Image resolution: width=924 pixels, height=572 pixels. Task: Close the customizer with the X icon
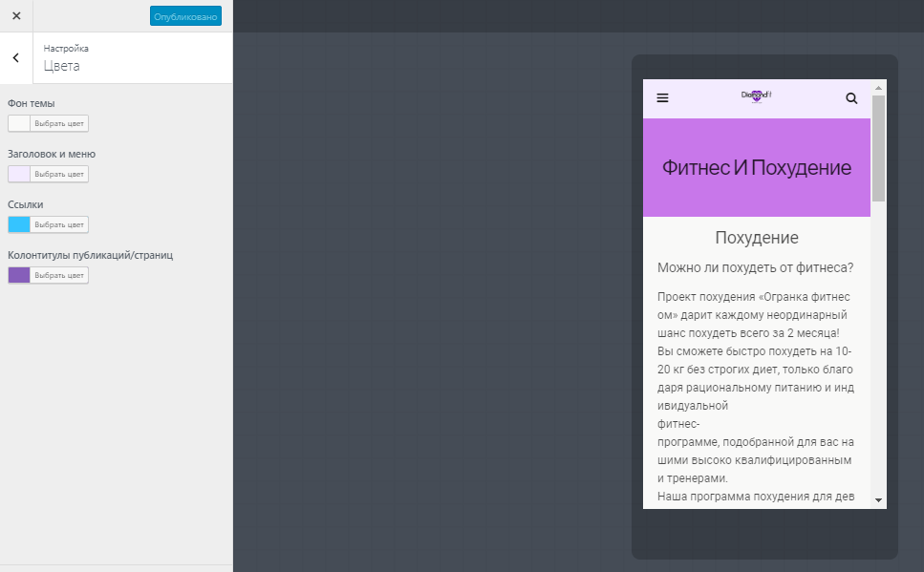[16, 16]
